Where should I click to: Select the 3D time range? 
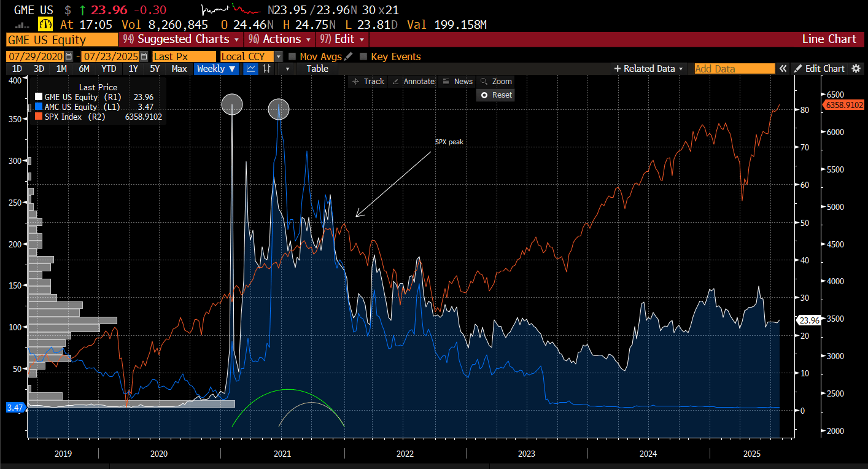coord(39,69)
